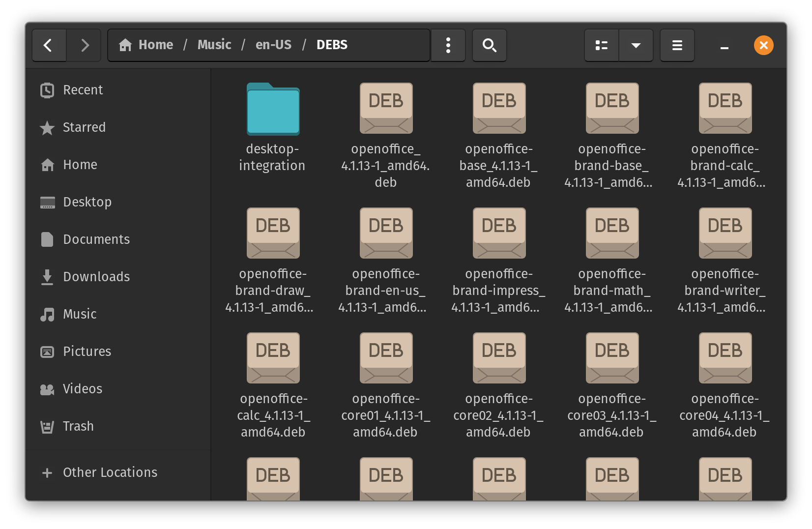
Task: Select the openoffice-brand-impress deb file
Action: [499, 234]
